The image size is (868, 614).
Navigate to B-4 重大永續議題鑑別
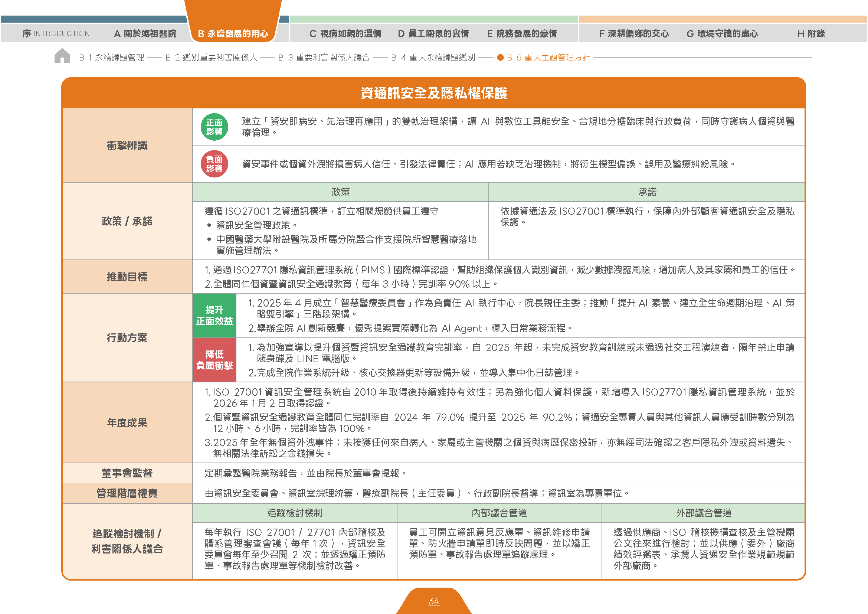pos(433,58)
